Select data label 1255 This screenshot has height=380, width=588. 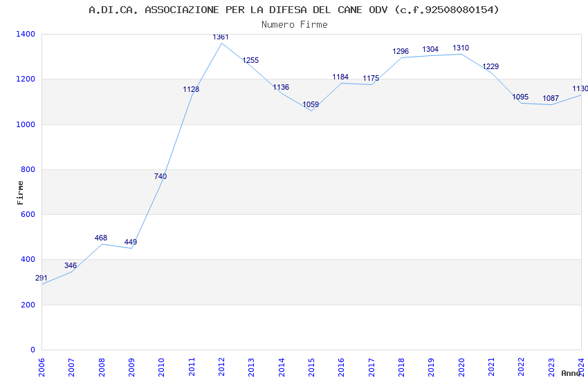point(250,60)
